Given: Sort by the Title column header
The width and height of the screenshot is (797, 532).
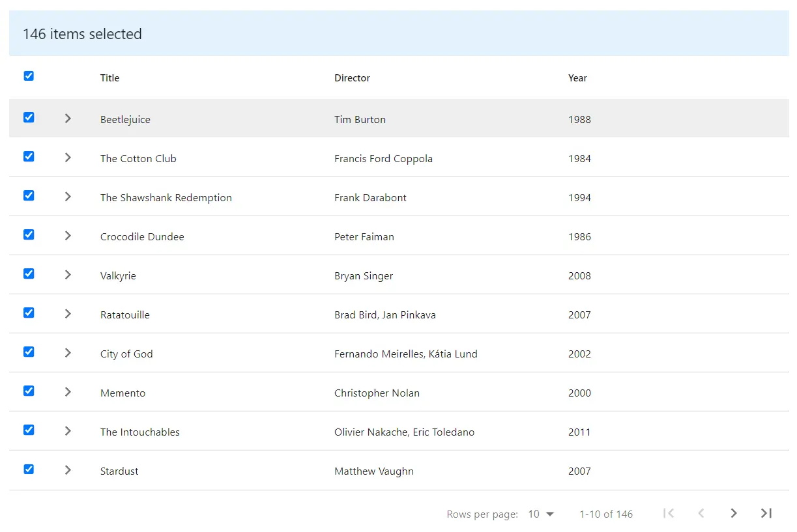Looking at the screenshot, I should 109,78.
